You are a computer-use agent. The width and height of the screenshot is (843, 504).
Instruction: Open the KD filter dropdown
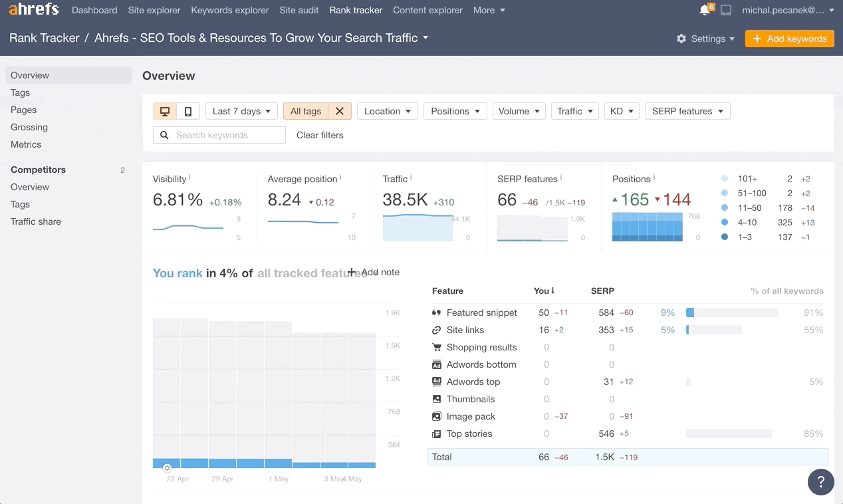(x=622, y=111)
